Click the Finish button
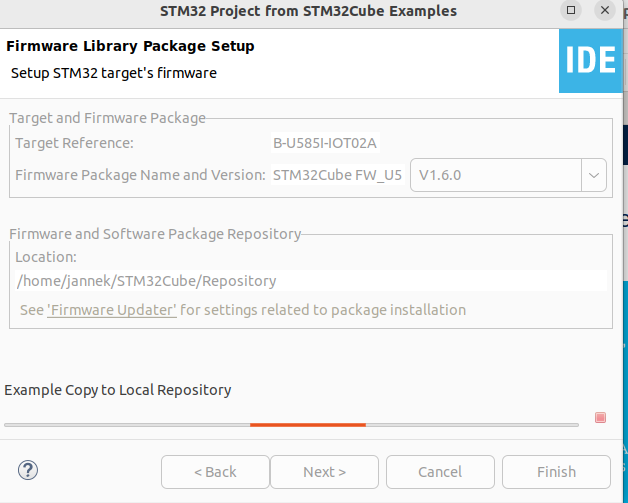The width and height of the screenshot is (628, 503). (x=556, y=472)
